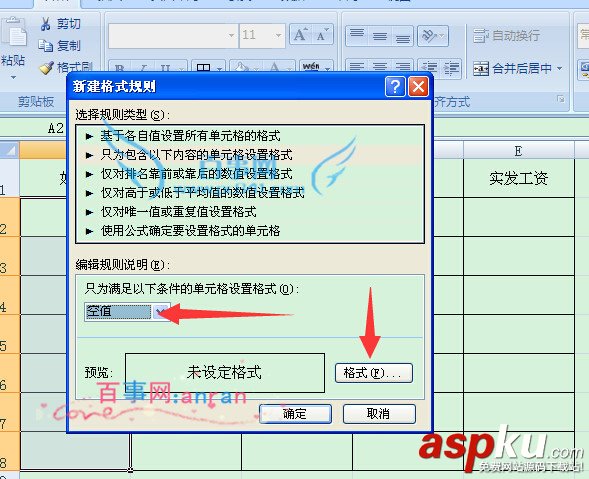Select the Format Painter (格式刷) tool
The width and height of the screenshot is (589, 479).
pyautogui.click(x=66, y=68)
